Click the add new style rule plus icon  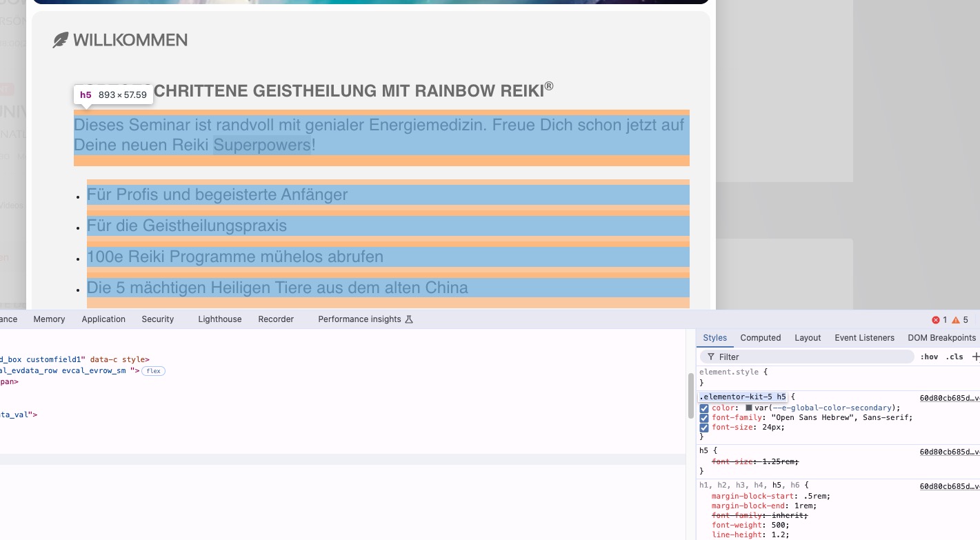point(975,357)
